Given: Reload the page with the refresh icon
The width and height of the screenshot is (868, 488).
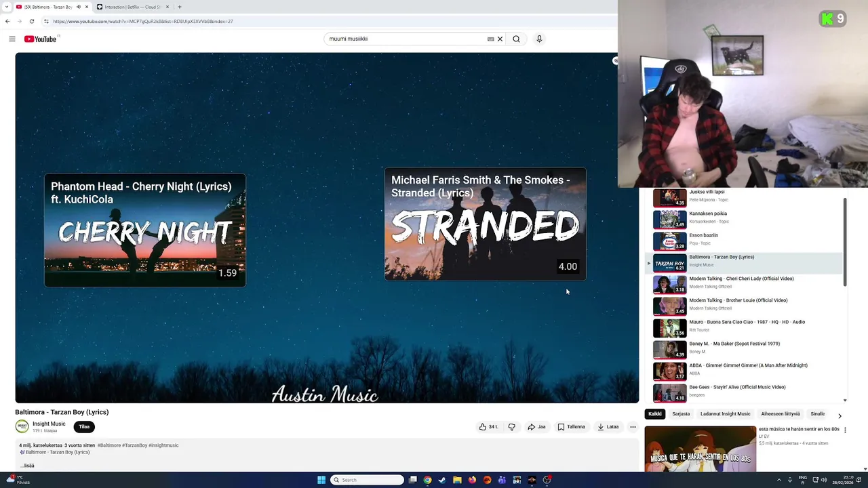Looking at the screenshot, I should click(31, 21).
